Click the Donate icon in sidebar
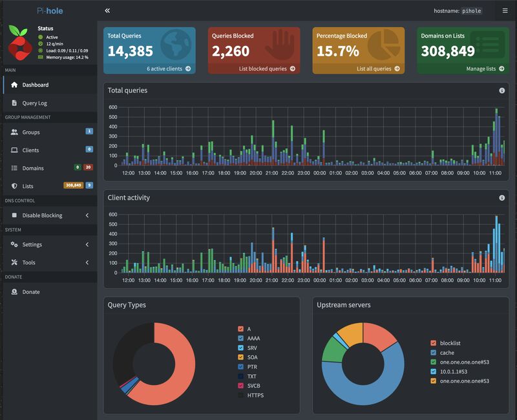This screenshot has height=420, width=517. click(x=14, y=292)
